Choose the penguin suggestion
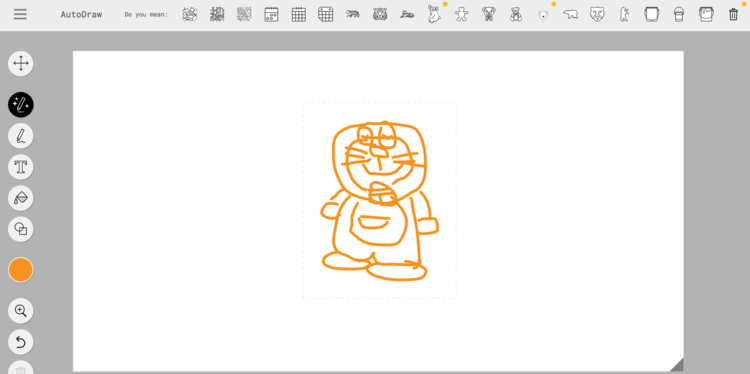The width and height of the screenshot is (750, 374). [624, 14]
